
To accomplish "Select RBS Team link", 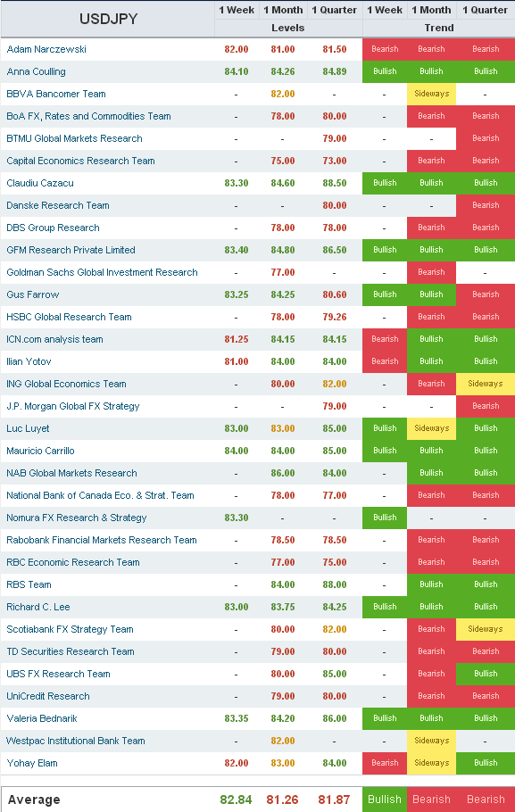I will tap(29, 584).
